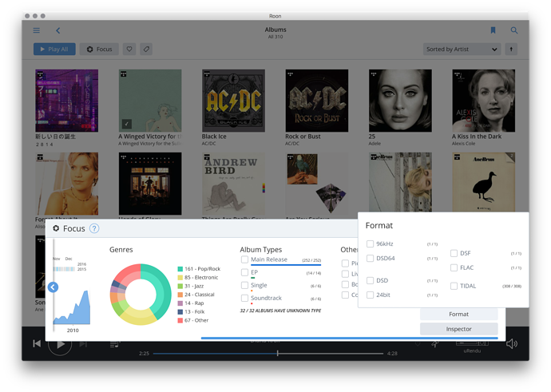
Task: Click the 2010 timeline area chart
Action: pos(72,307)
